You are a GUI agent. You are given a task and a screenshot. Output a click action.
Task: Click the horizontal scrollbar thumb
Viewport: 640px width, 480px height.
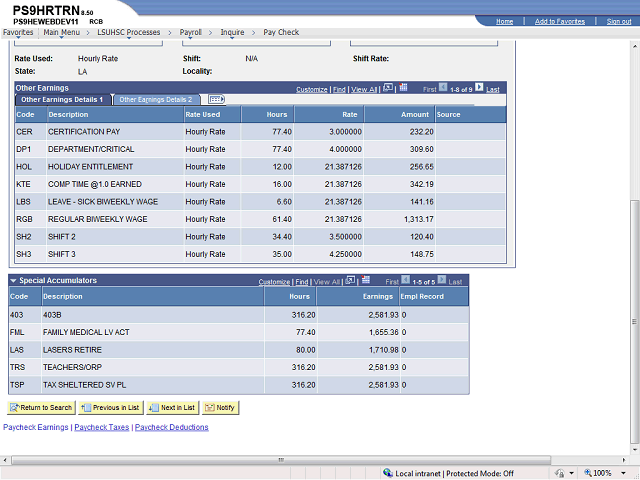(281, 460)
